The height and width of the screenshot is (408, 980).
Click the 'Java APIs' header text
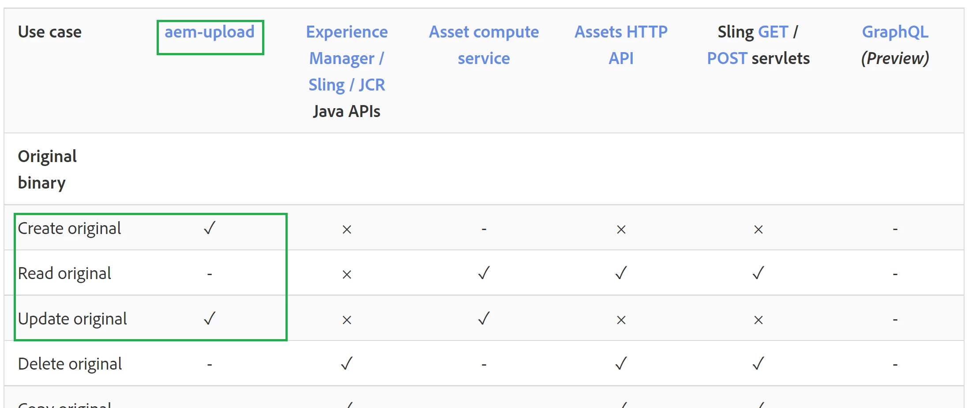point(347,111)
